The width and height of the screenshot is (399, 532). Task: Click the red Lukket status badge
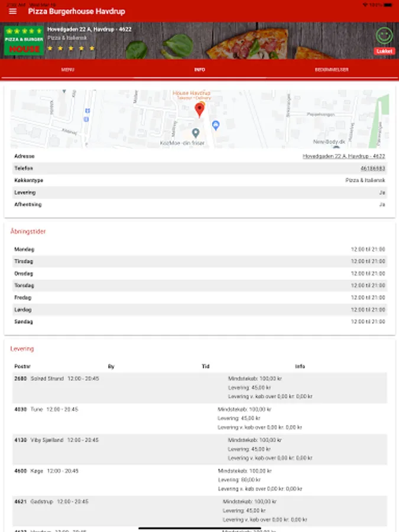click(384, 51)
